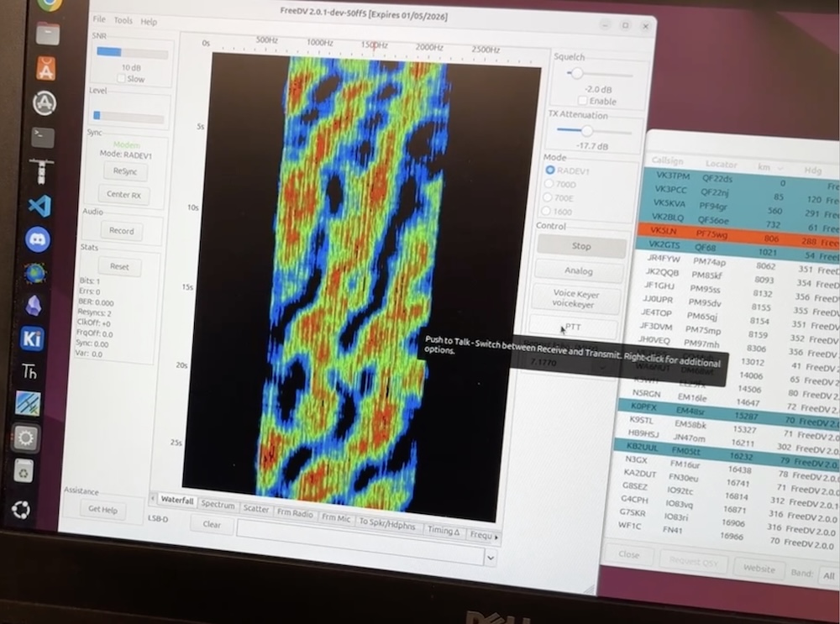The image size is (840, 624).
Task: Open the globe map app in dock
Action: pos(34,273)
